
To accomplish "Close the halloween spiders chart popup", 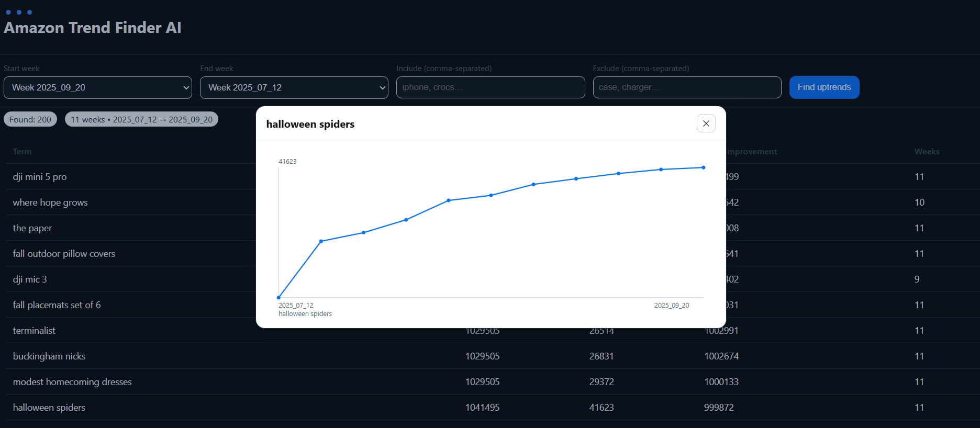I will click(706, 123).
